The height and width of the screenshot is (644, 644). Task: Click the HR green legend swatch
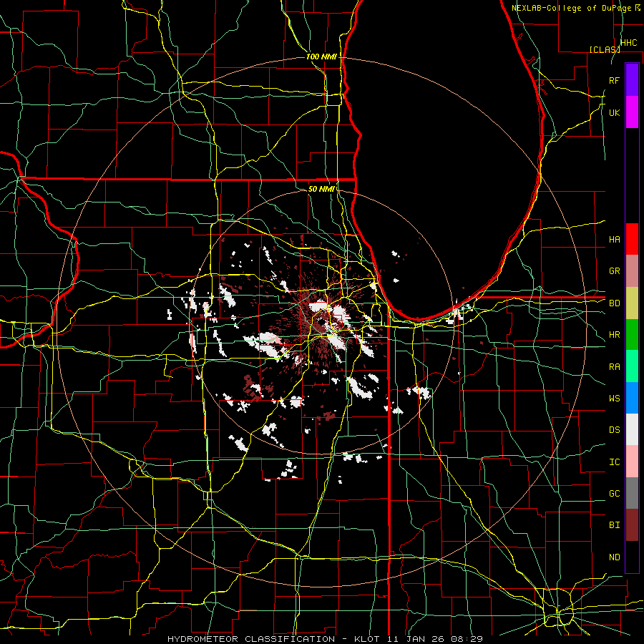(x=632, y=335)
